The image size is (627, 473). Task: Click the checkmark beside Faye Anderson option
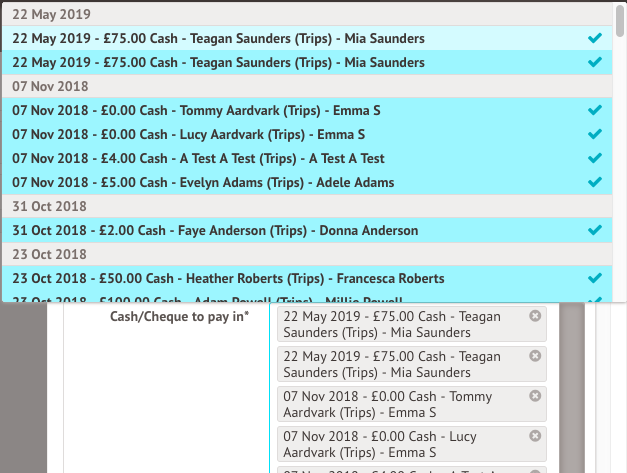[x=597, y=230]
